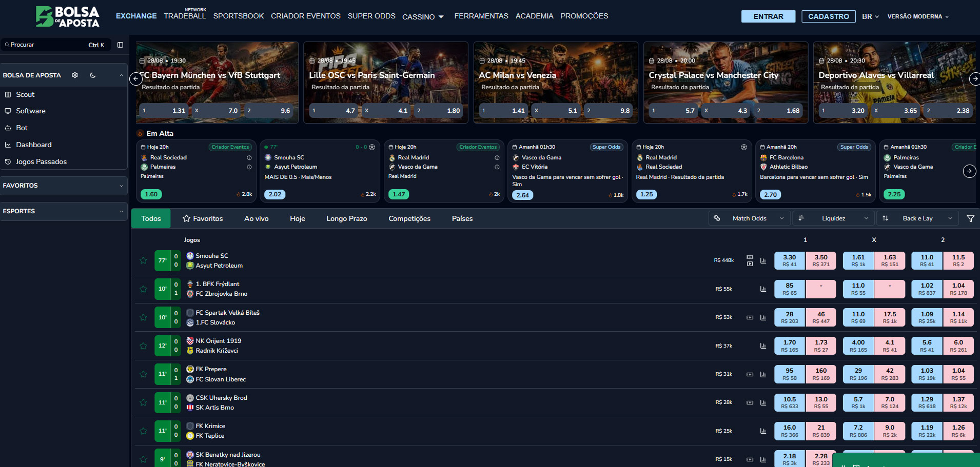Screen dimensions: 980x467
Task: Click the Bot robot icon
Action: point(8,128)
